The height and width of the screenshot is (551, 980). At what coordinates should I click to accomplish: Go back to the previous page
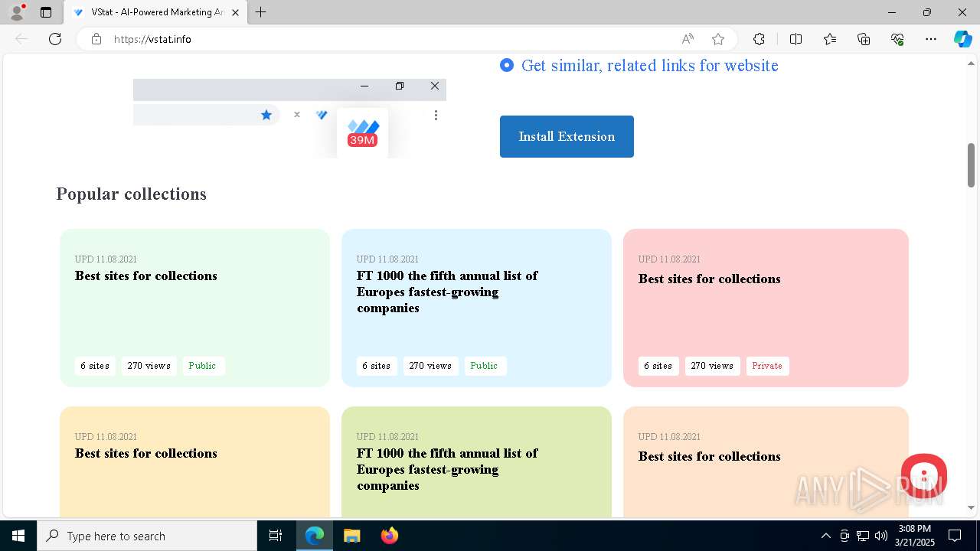tap(21, 39)
